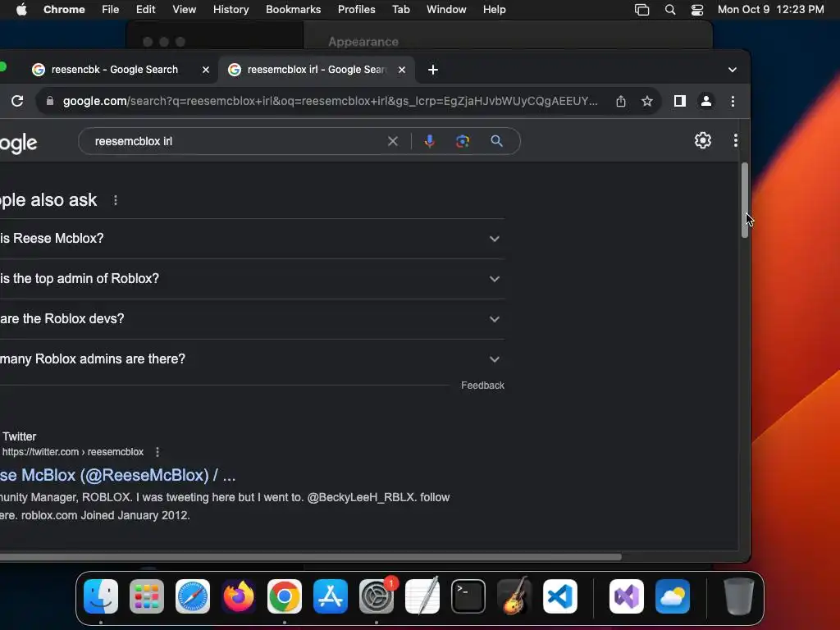The image size is (840, 630).
Task: Close the reesencbk Google Search tab
Action: pos(206,70)
